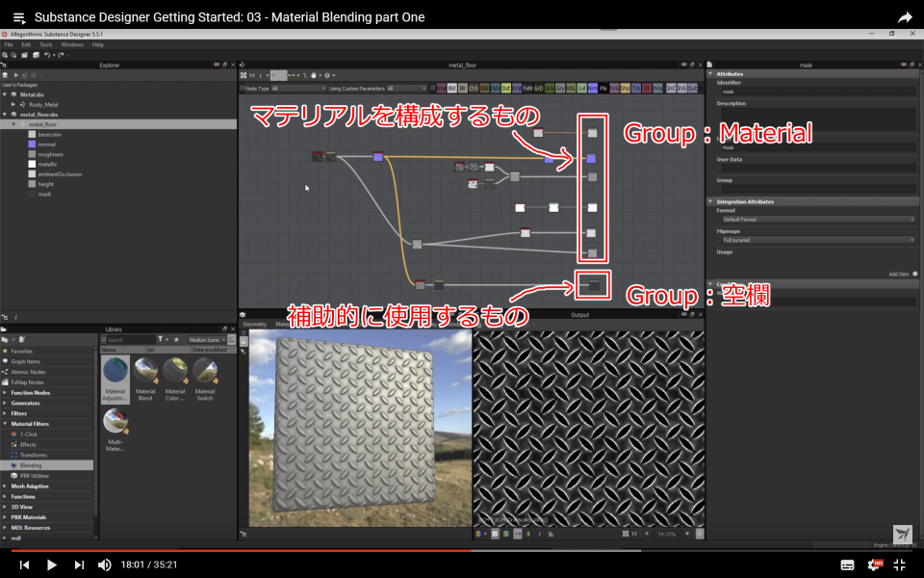Click the Output view zoom slider
The image size is (924, 578).
click(667, 534)
